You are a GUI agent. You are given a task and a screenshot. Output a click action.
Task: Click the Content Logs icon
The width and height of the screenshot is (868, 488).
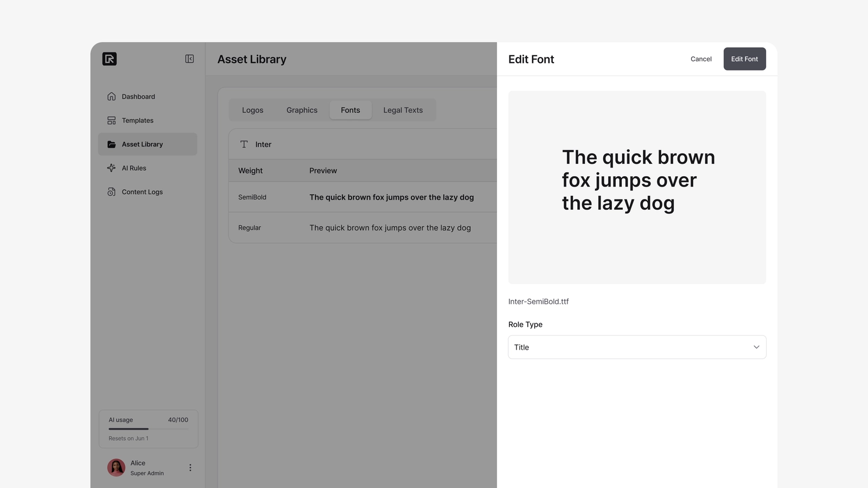point(111,192)
